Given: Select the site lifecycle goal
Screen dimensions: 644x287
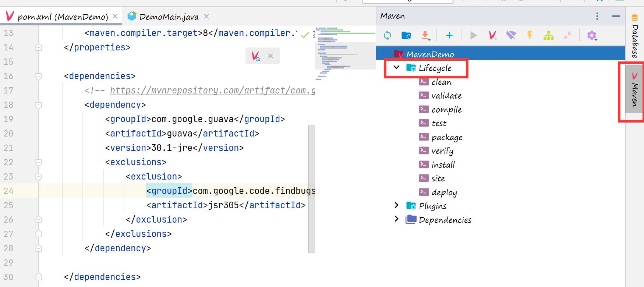Looking at the screenshot, I should (x=438, y=178).
